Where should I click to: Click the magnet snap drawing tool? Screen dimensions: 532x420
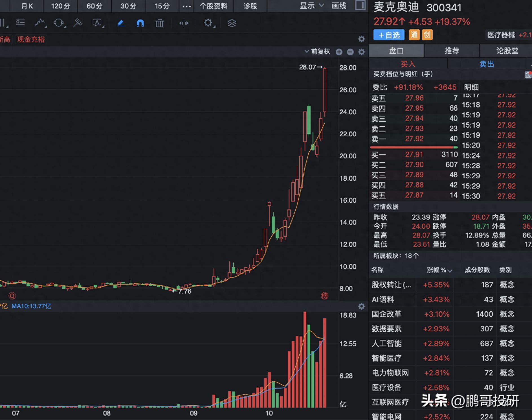tap(140, 23)
